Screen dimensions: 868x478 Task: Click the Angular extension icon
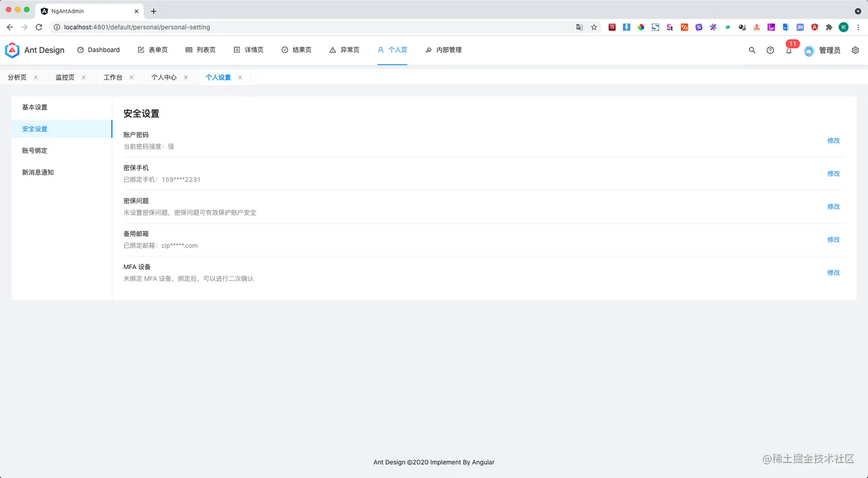coord(815,27)
